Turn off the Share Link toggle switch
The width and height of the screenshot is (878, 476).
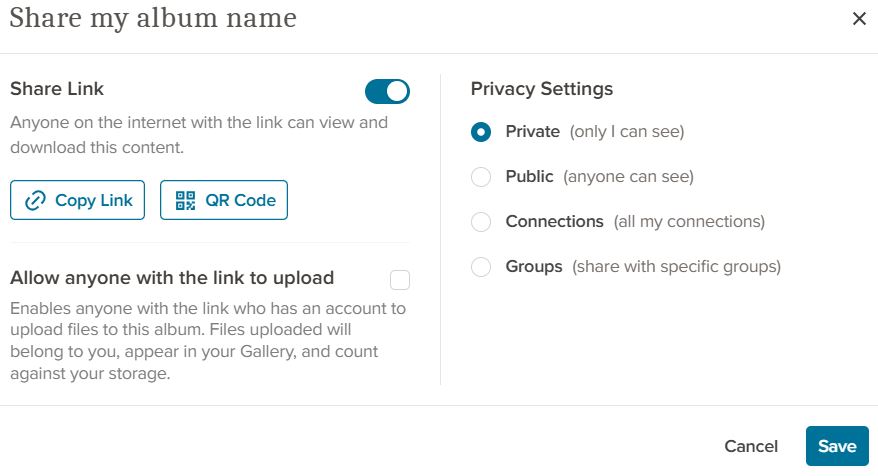click(387, 91)
